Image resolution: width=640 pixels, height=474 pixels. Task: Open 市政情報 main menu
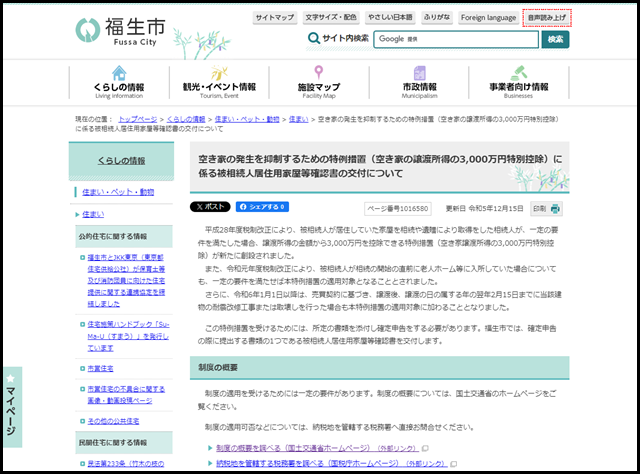[x=420, y=82]
